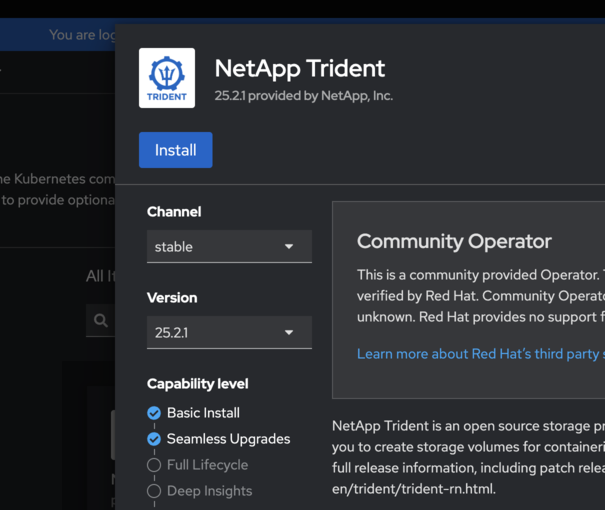
Task: Click the search magnifier icon behind the dialog
Action: [x=100, y=321]
